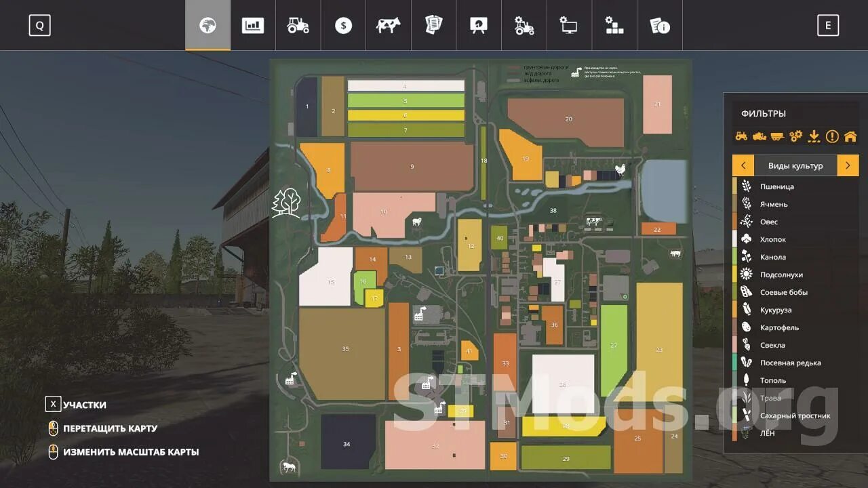Viewport: 868px width, 488px height.
Task: Click the cow icon near field 38
Action: coord(594,221)
